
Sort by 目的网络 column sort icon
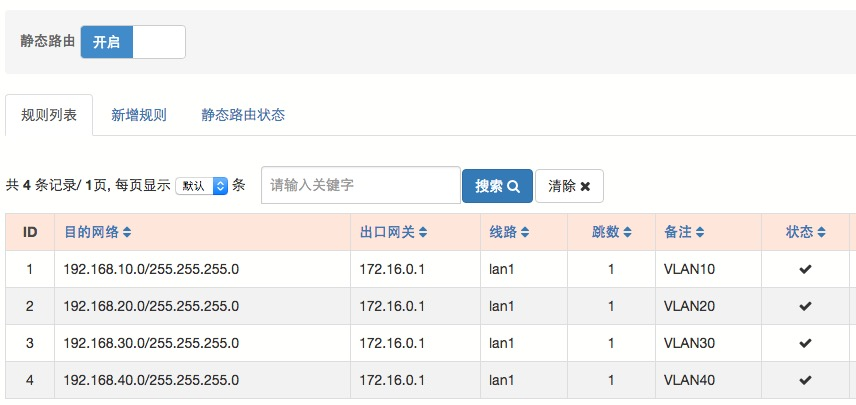pyautogui.click(x=127, y=232)
